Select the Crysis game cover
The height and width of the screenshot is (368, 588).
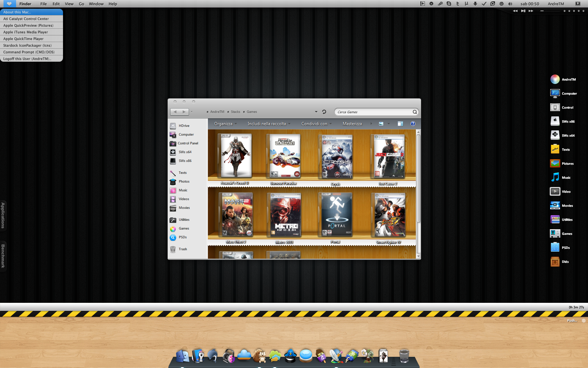click(x=336, y=156)
